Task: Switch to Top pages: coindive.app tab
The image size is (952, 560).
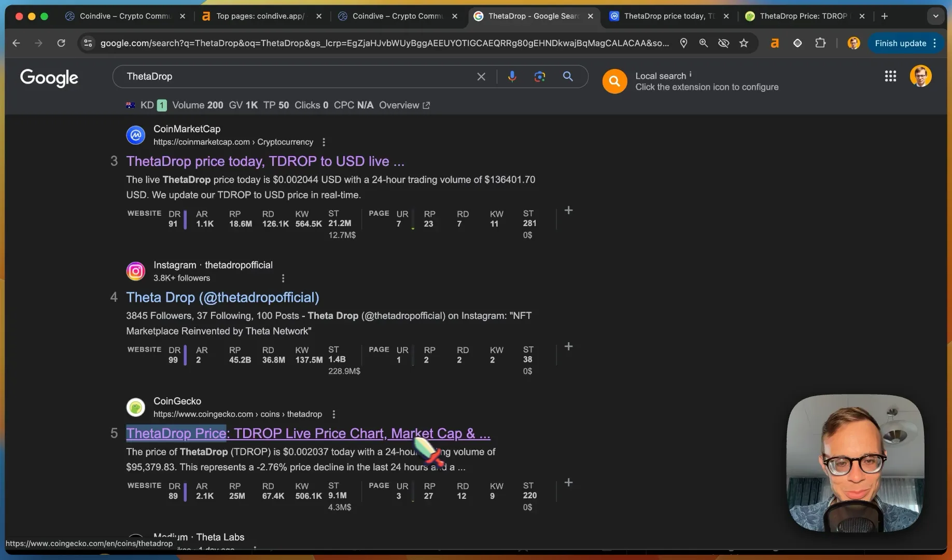Action: click(261, 16)
